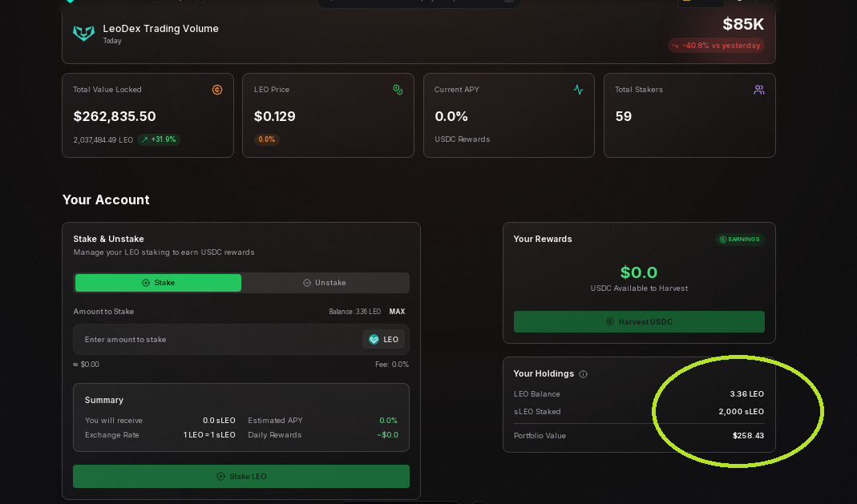Click the $85K trading volume figure

click(743, 24)
